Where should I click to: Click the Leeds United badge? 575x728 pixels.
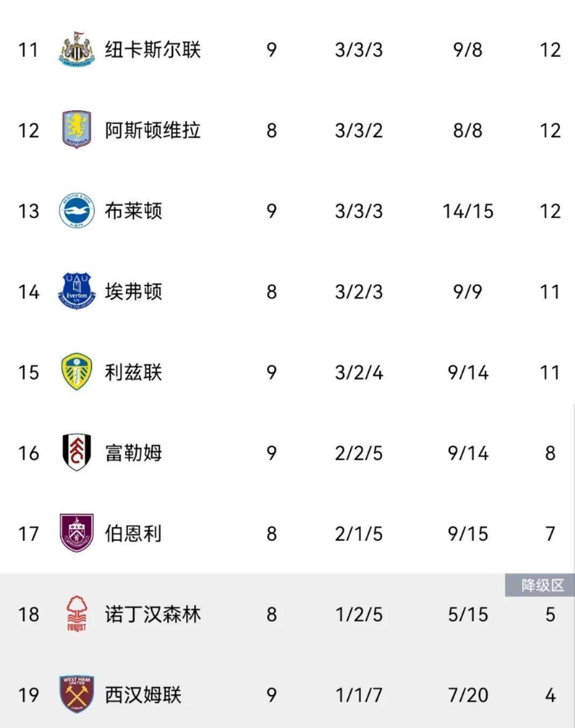pyautogui.click(x=76, y=372)
